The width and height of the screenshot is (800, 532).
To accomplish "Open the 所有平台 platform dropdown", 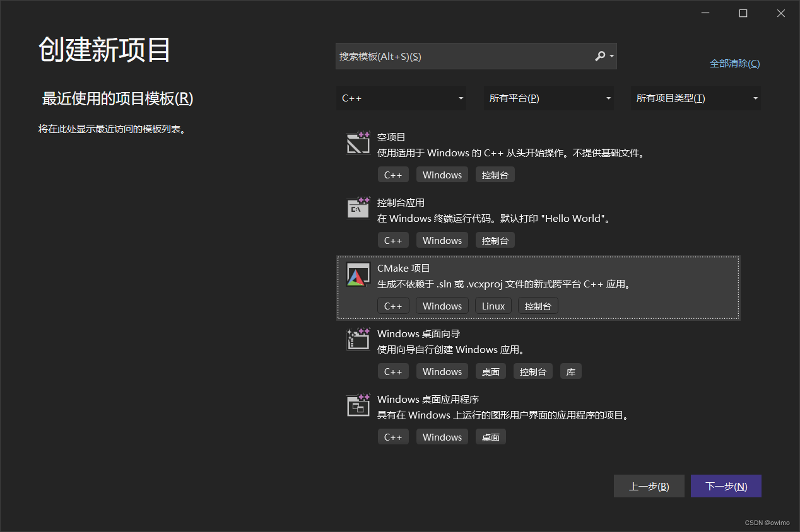I will pos(548,98).
